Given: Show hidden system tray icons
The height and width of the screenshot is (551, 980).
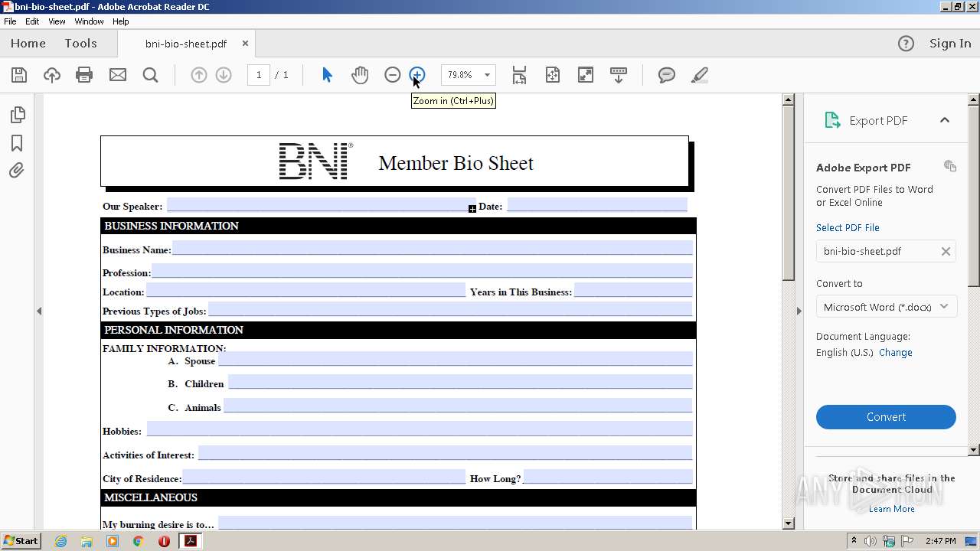Looking at the screenshot, I should point(854,541).
